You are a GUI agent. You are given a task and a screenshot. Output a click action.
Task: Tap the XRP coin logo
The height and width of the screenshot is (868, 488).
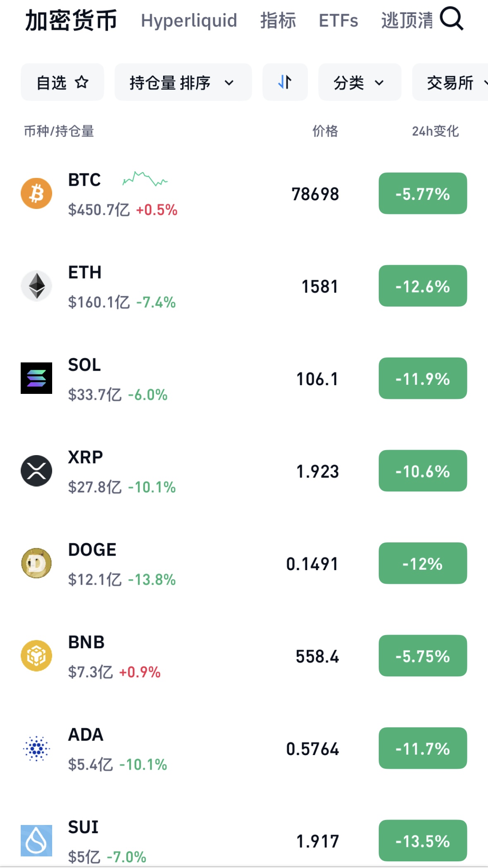pyautogui.click(x=36, y=471)
